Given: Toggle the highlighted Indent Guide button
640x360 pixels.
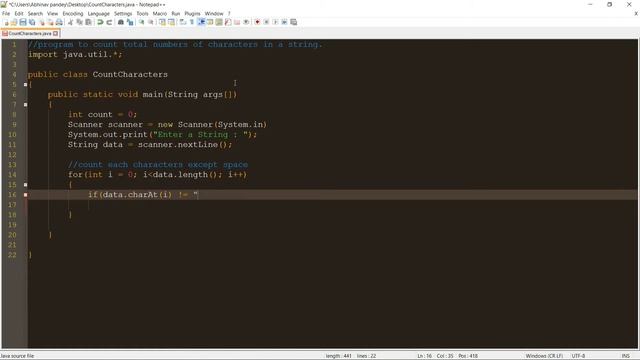Looking at the screenshot, I should click(x=201, y=22).
